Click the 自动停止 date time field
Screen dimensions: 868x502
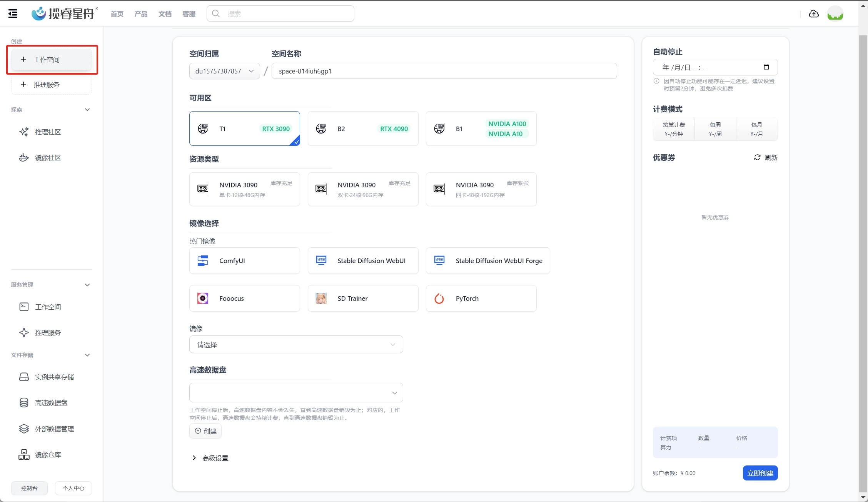coord(715,67)
